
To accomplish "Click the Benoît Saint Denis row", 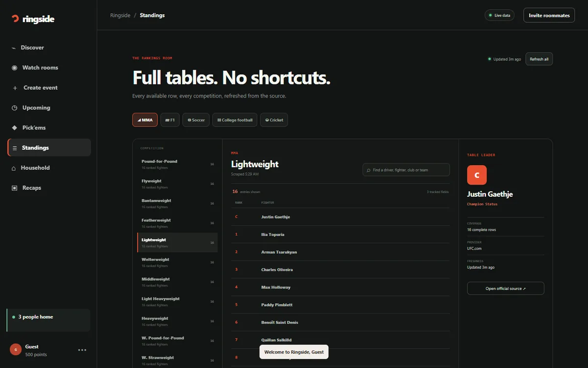I will point(341,322).
